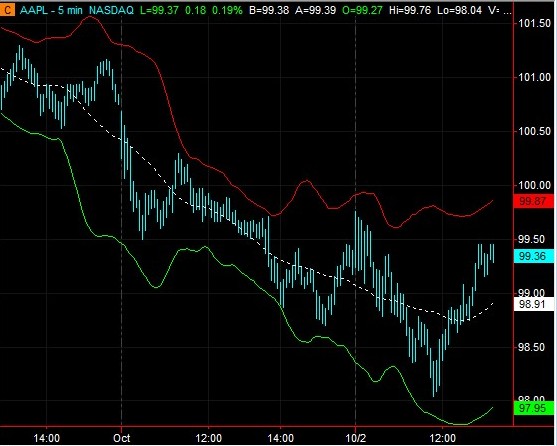Click the red 99.87 upper band price tag
This screenshot has height=446, width=557.
(x=534, y=201)
